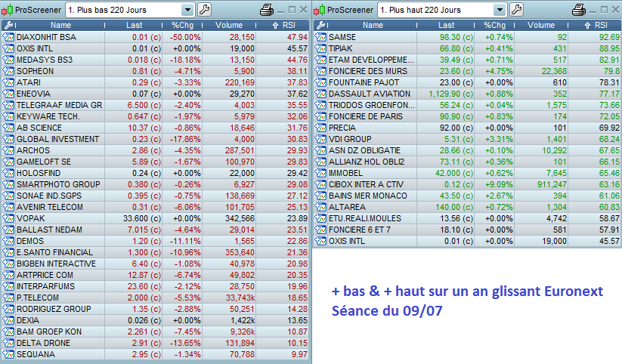The height and width of the screenshot is (364, 622).
Task: Open the 'Plus haut 220 Jours' screener dropdown
Action: (x=500, y=10)
